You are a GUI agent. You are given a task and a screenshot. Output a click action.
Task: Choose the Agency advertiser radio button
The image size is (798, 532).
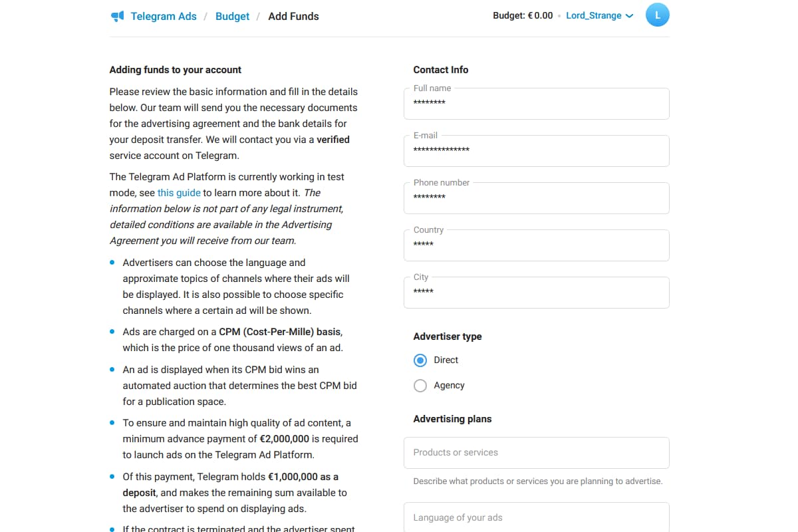pos(420,386)
